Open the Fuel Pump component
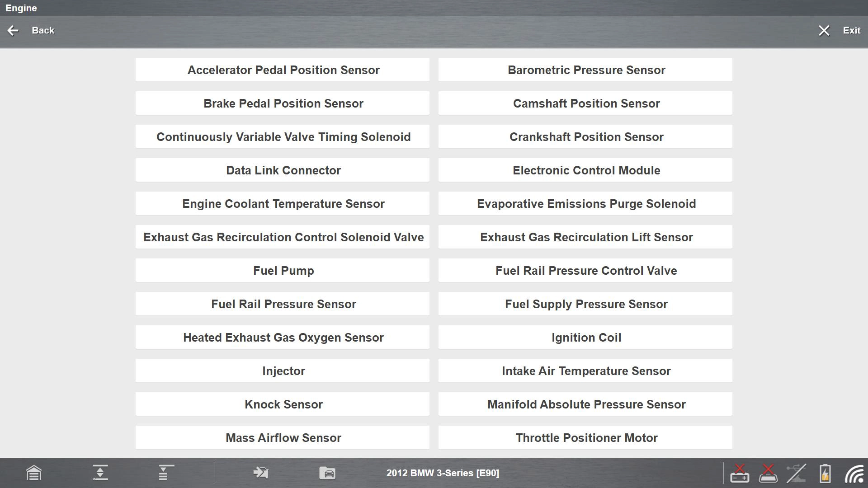 click(283, 270)
